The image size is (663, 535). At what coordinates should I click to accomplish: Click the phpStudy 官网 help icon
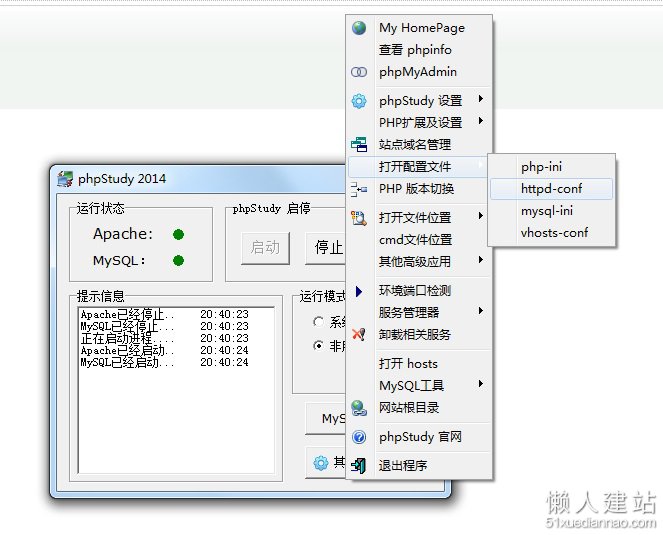[x=359, y=437]
